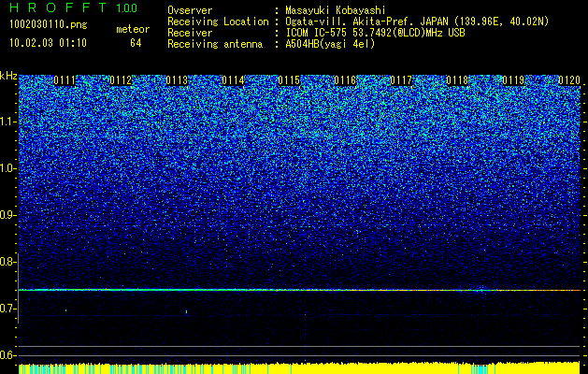Click the Ovserver field label
The width and height of the screenshot is (588, 374).
190,10
